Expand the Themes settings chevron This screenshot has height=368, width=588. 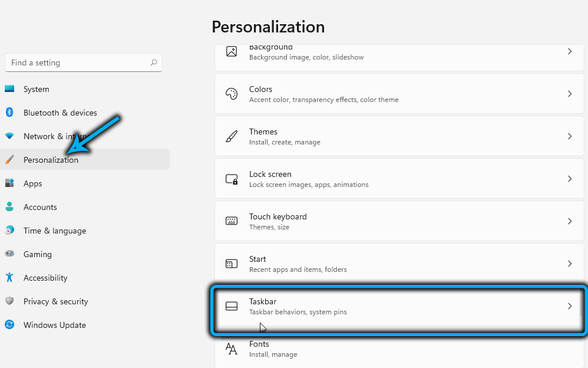(570, 136)
